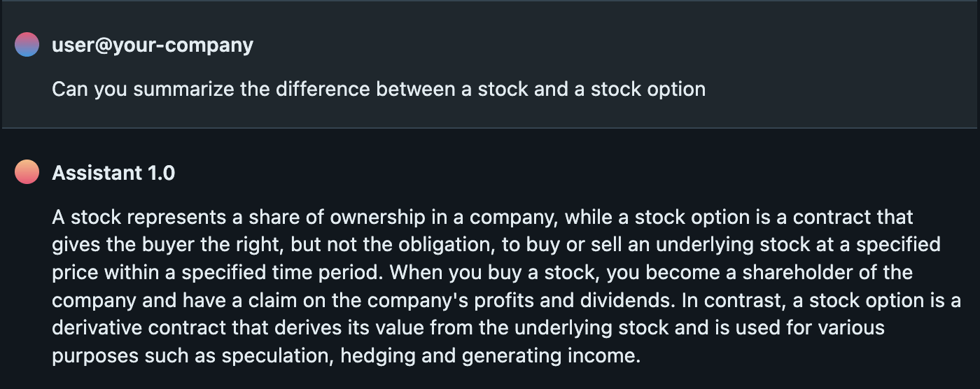The image size is (980, 389).
Task: Select the user@your-company sender name
Action: point(153,45)
